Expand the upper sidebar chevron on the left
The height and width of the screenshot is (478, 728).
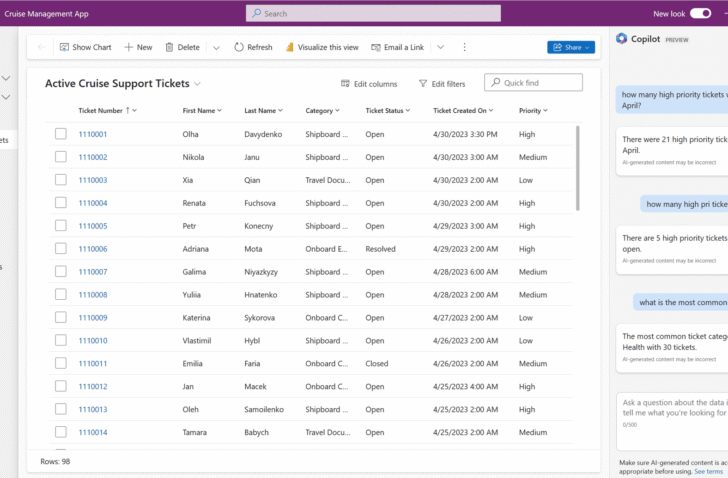click(6, 78)
